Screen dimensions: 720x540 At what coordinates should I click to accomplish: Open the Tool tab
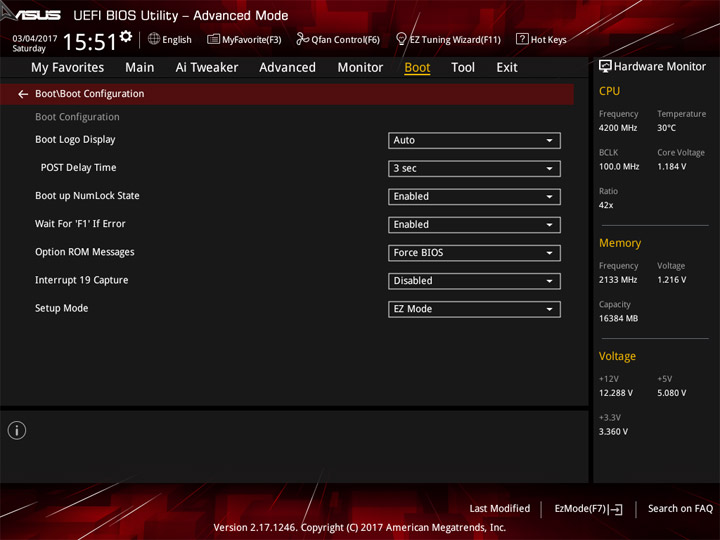463,68
